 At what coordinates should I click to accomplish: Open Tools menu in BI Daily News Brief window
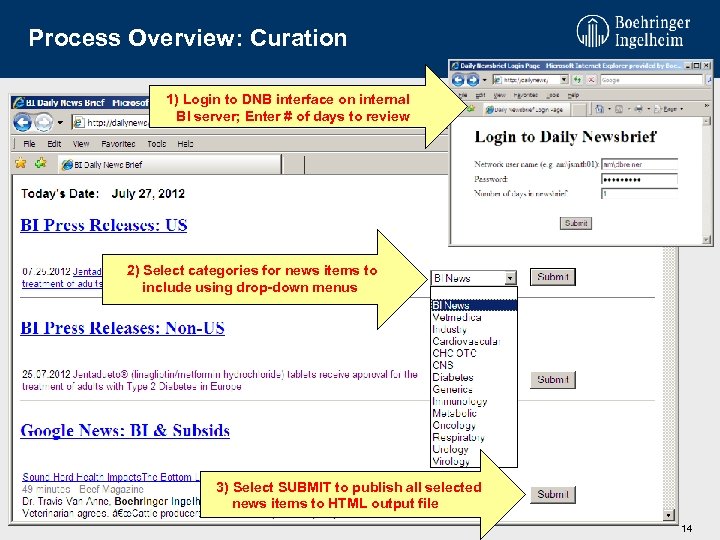(x=157, y=144)
